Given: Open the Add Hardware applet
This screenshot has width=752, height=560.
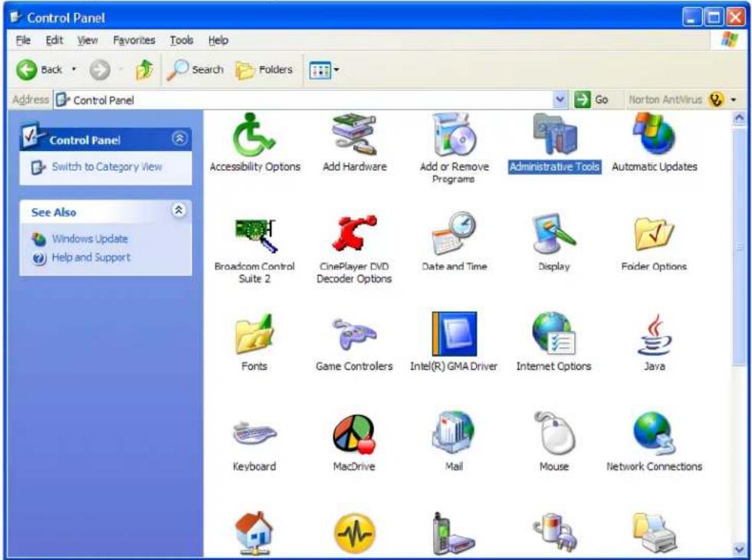Looking at the screenshot, I should pos(354,143).
